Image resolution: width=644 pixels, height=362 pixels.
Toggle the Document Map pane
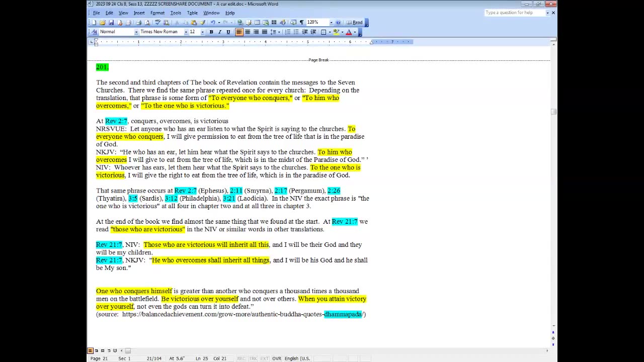293,22
